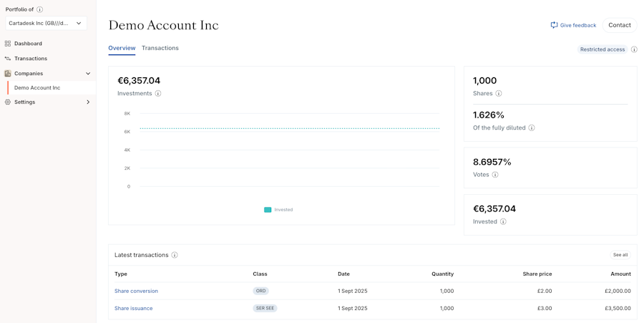Open the Cartadesk Inc portfolio dropdown
This screenshot has width=644, height=323.
point(46,24)
